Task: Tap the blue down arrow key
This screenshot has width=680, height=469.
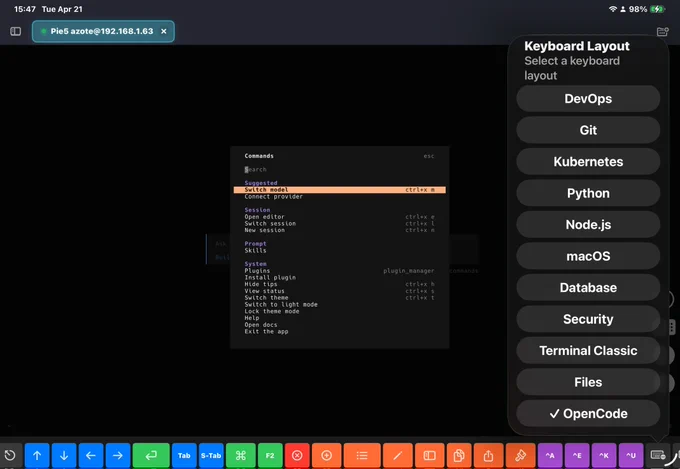Action: tap(64, 456)
